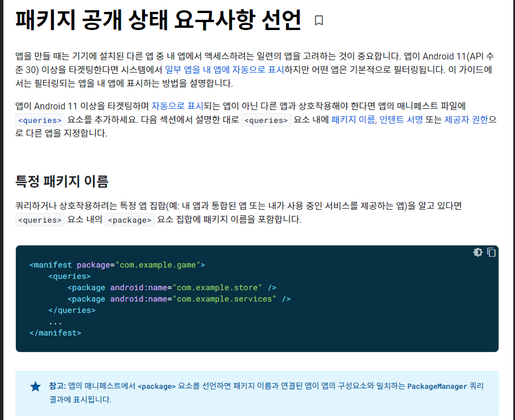Follow the '인텐트 서명' link

tap(401, 119)
